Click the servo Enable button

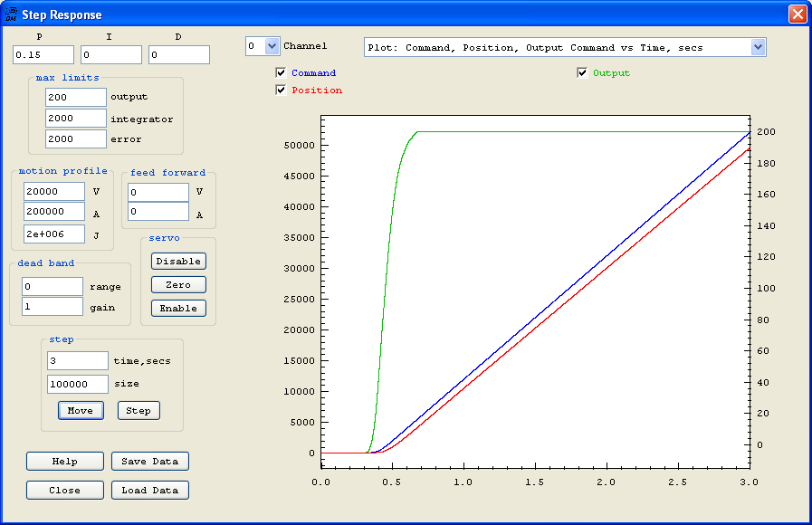(x=178, y=308)
